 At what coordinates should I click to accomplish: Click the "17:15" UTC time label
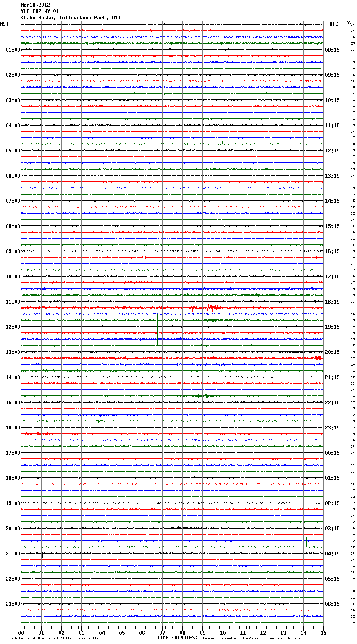332,277
